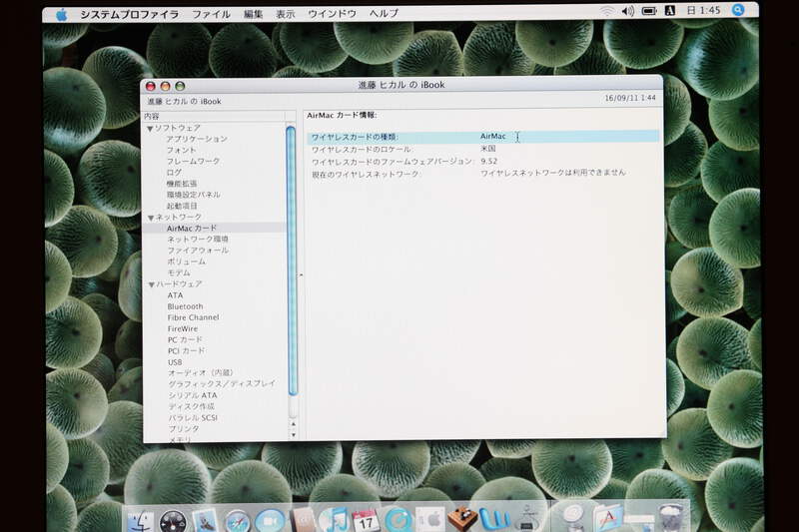This screenshot has height=532, width=799.
Task: Select フレームワーク in the sidebar
Action: tap(193, 162)
